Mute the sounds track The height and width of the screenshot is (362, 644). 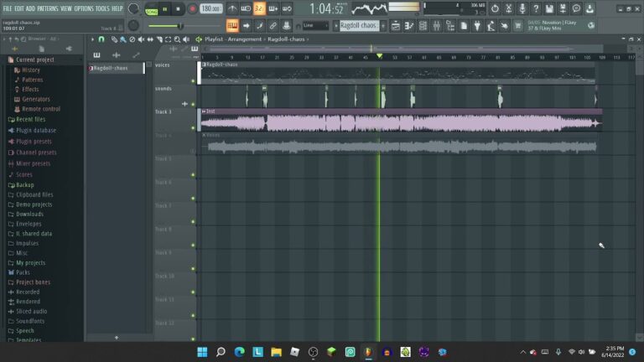coord(193,104)
